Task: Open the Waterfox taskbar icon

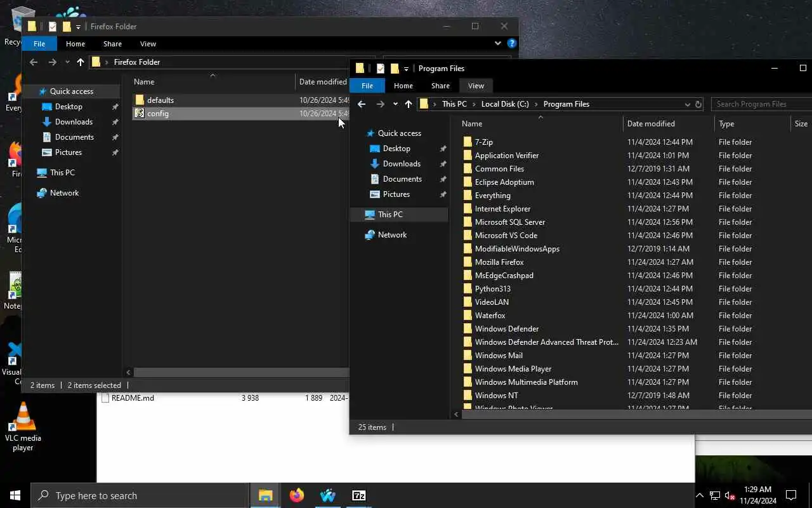Action: pyautogui.click(x=327, y=495)
